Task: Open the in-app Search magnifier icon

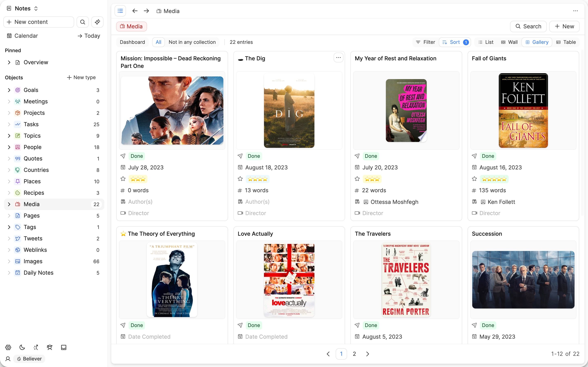Action: [83, 22]
